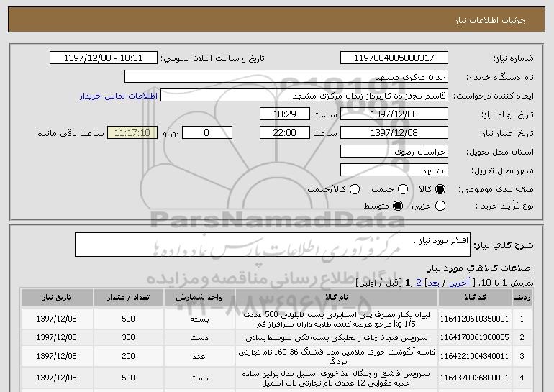Select the خدمت radio button

(403, 189)
